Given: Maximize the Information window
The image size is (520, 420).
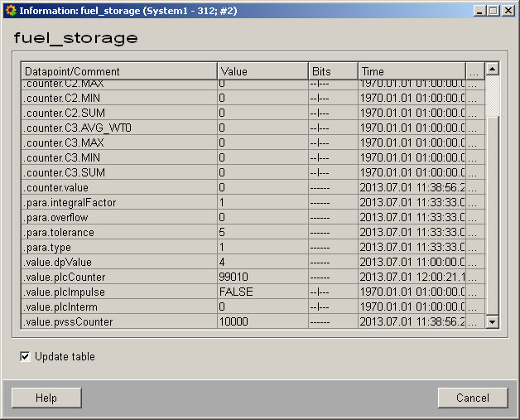Looking at the screenshot, I should [x=494, y=10].
